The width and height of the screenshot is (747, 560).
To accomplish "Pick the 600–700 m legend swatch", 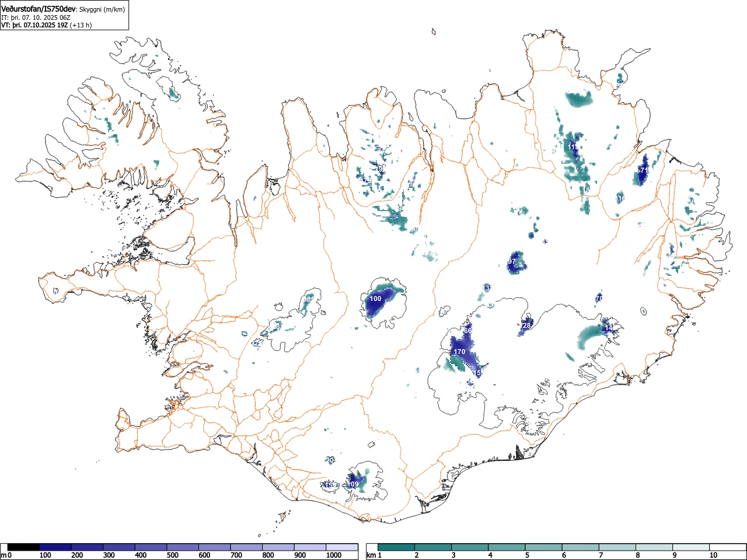I will (215, 547).
